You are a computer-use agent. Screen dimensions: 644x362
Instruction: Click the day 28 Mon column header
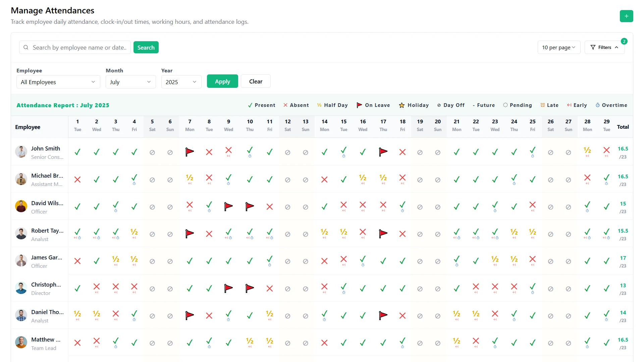pyautogui.click(x=587, y=125)
